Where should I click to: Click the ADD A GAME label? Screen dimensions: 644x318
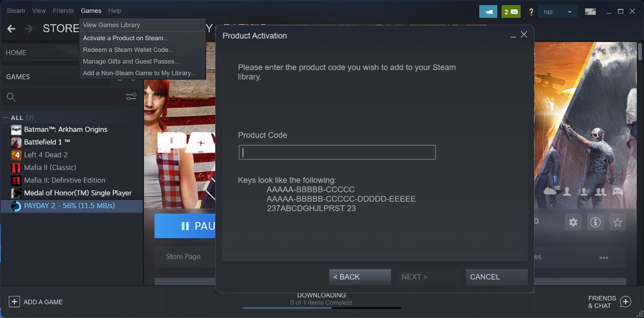coord(43,302)
